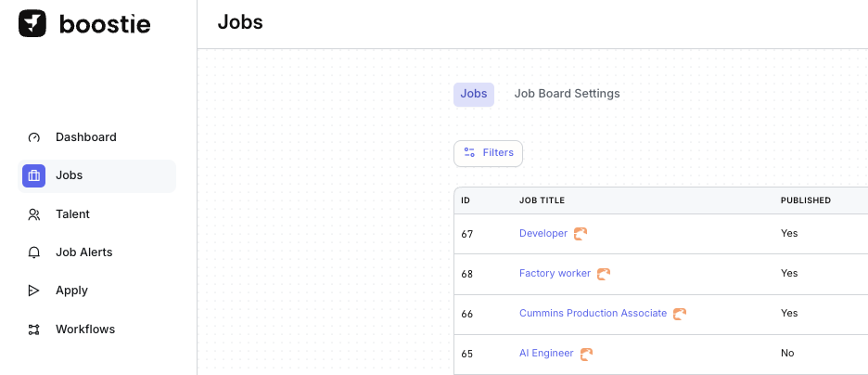The width and height of the screenshot is (868, 375).
Task: Click the Apply play-arrow icon
Action: pos(34,291)
